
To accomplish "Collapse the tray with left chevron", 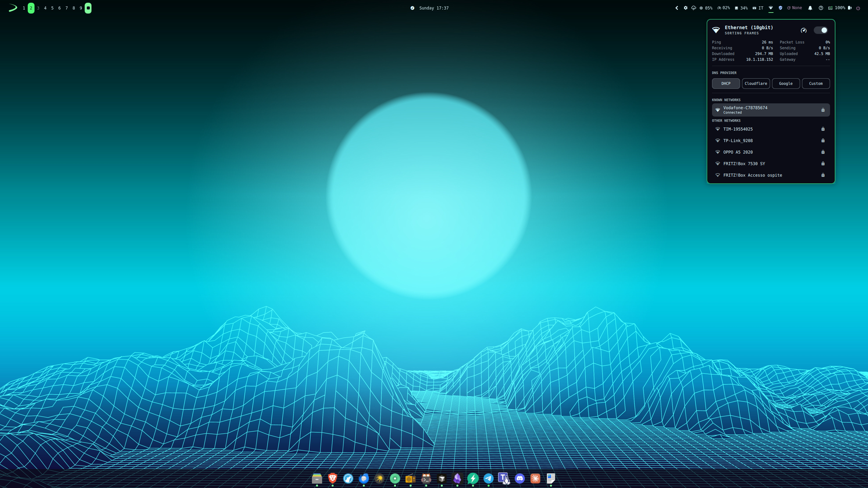I will [x=677, y=8].
